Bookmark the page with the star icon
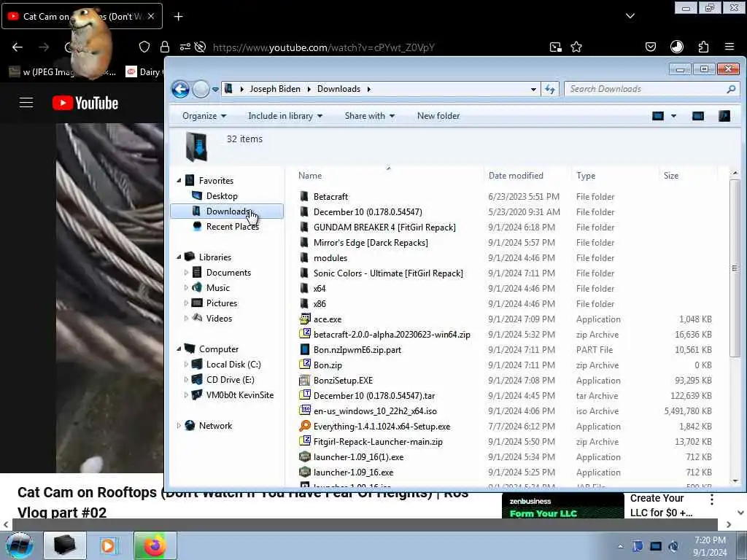747x560 pixels. (576, 47)
